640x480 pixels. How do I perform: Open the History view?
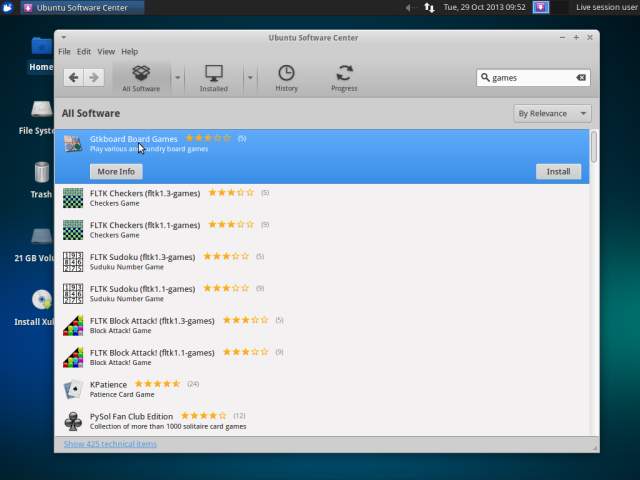pyautogui.click(x=286, y=77)
